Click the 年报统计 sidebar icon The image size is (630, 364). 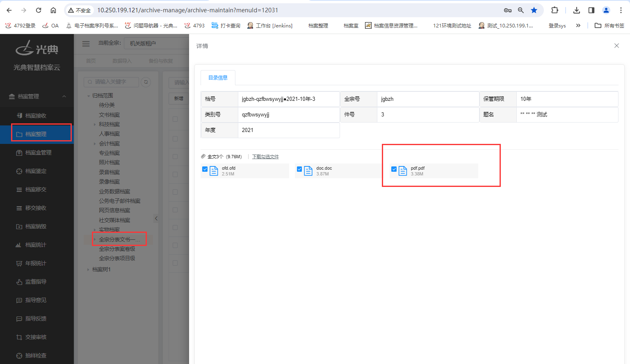click(19, 263)
